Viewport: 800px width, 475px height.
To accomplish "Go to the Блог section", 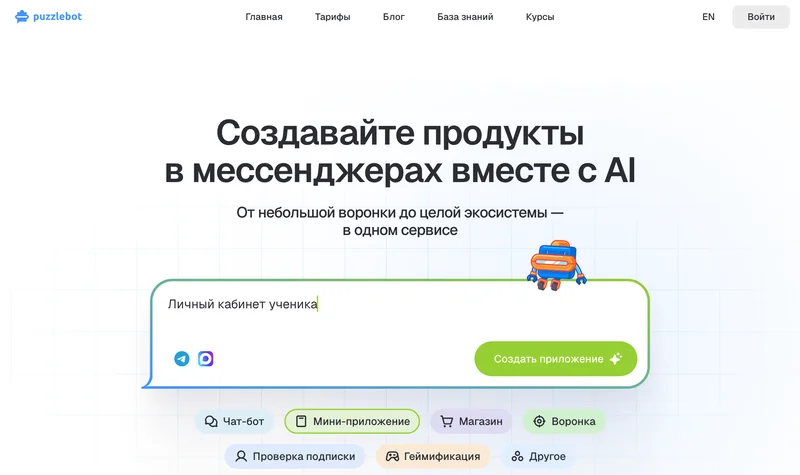I will point(394,17).
